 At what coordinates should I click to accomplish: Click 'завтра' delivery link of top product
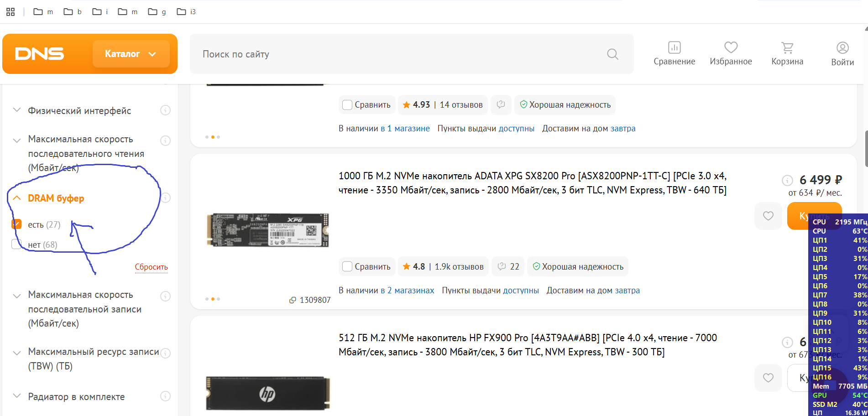point(623,129)
